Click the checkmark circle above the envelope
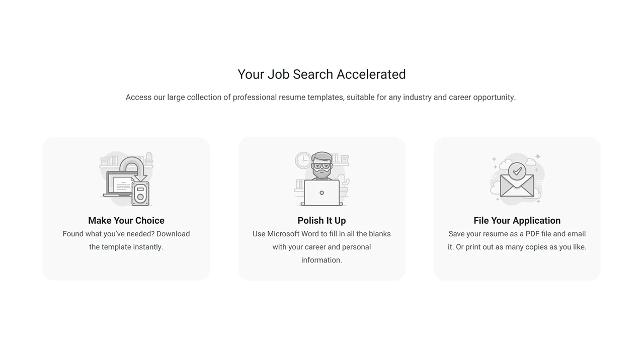The height and width of the screenshot is (362, 644). pyautogui.click(x=517, y=171)
